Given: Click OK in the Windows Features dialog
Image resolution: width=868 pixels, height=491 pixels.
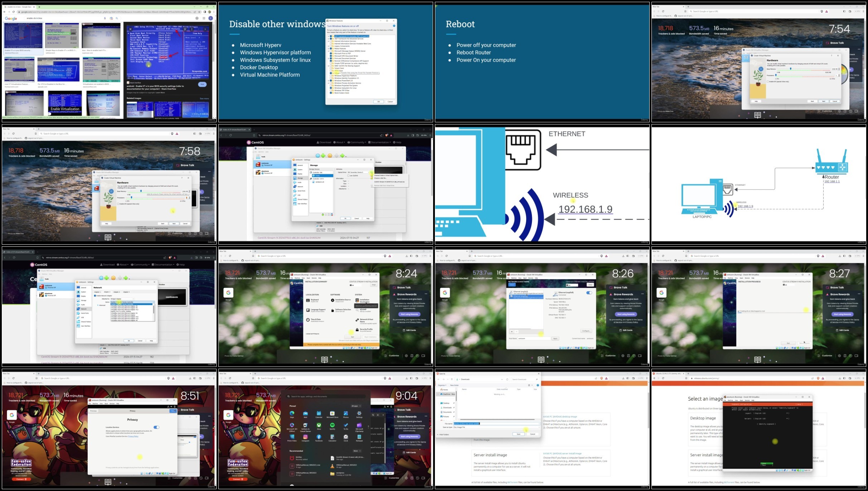Looking at the screenshot, I should [378, 102].
